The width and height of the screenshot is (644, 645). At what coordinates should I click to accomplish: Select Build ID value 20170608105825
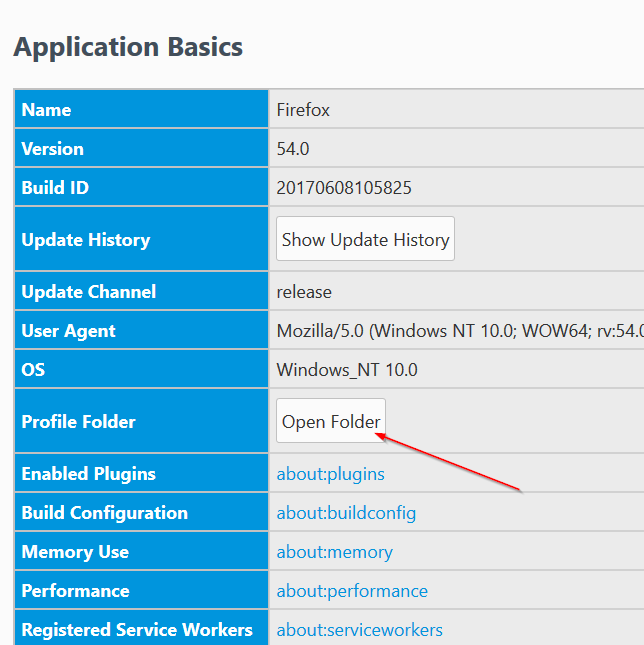(344, 188)
